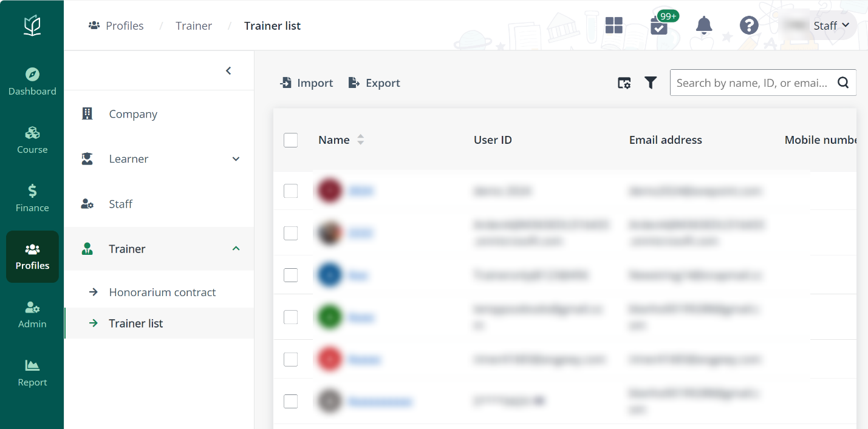Click the green avatar in fourth row
The width and height of the screenshot is (868, 429).
(330, 317)
